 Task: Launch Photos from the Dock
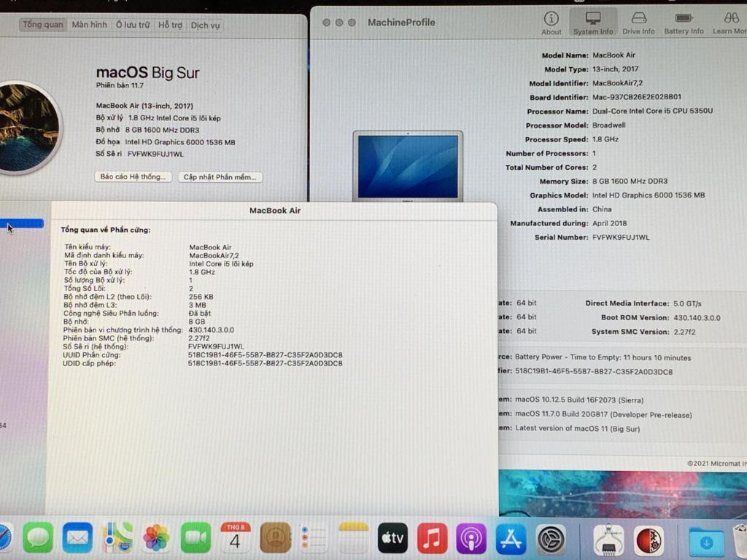pos(156,538)
